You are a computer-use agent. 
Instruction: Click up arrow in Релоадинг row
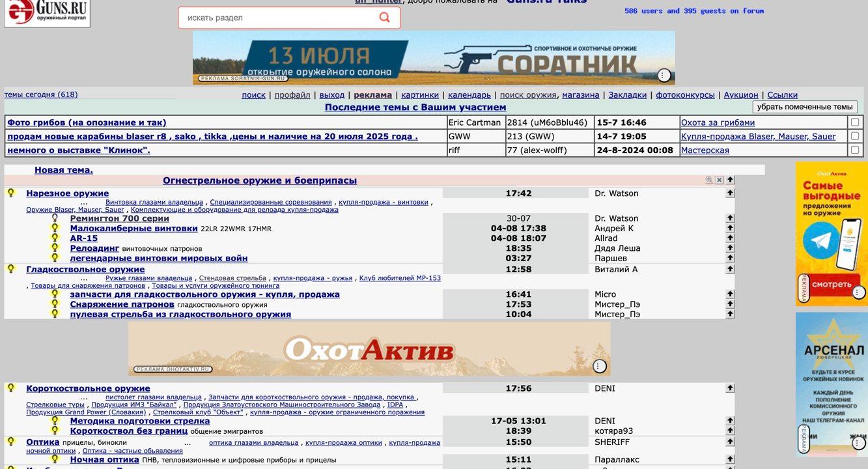[730, 248]
